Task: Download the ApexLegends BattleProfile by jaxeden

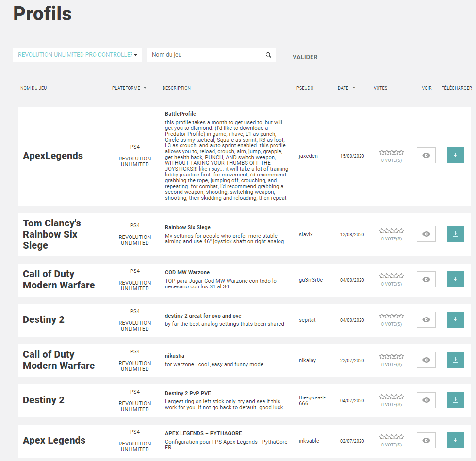Action: pos(455,156)
